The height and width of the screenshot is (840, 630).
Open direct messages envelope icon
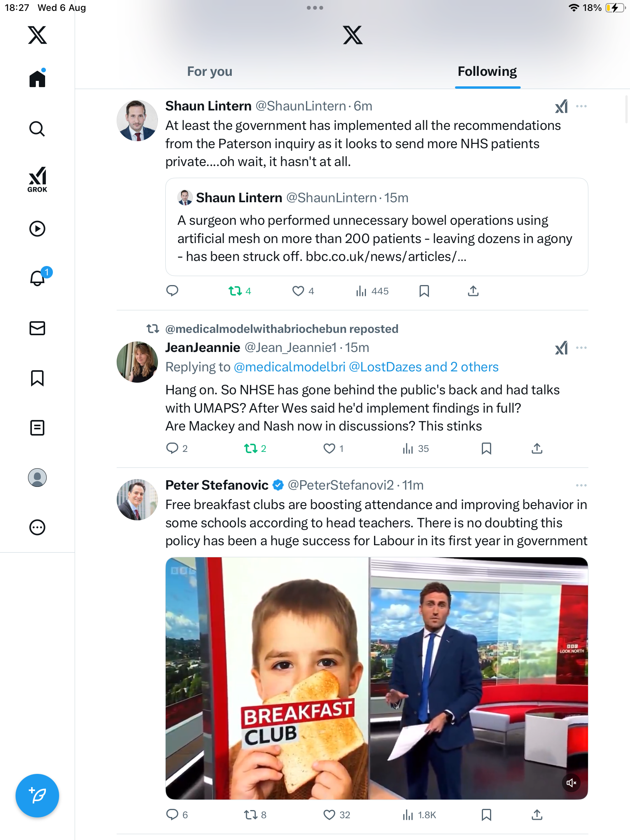click(37, 328)
